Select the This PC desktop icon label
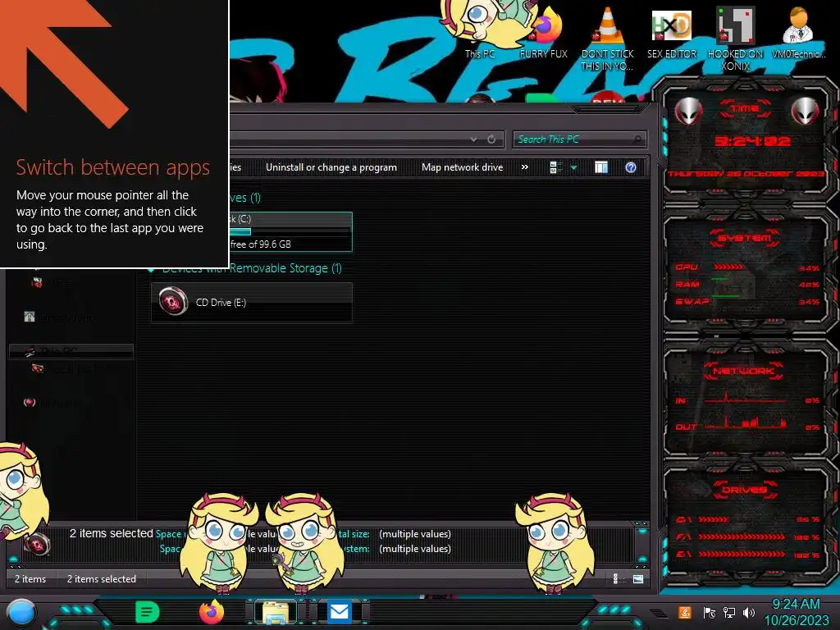This screenshot has height=630, width=840. 479,53
